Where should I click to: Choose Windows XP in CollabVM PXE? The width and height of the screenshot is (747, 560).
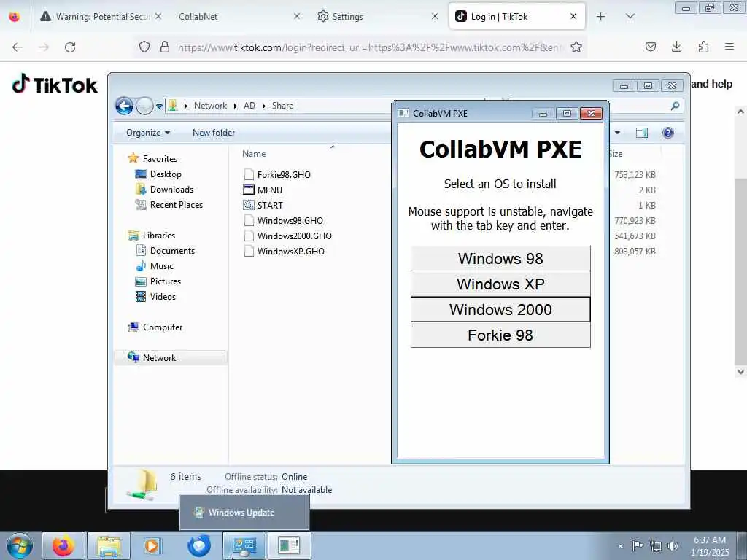click(500, 284)
